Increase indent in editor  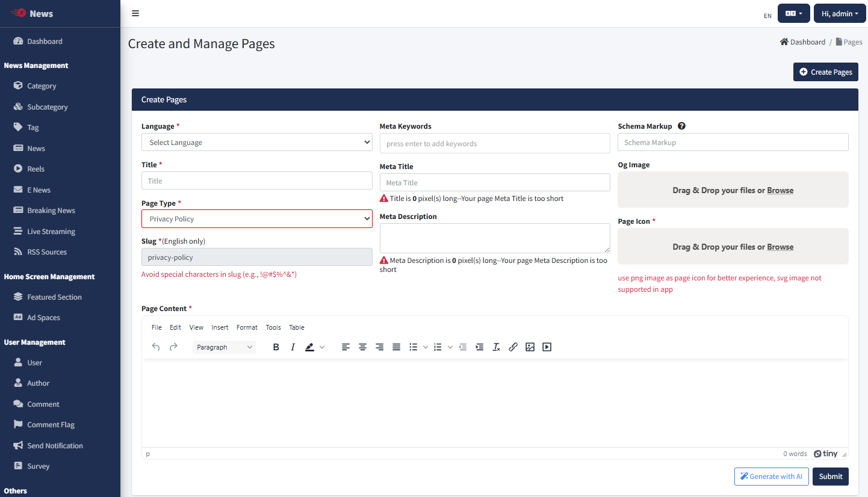tap(479, 347)
